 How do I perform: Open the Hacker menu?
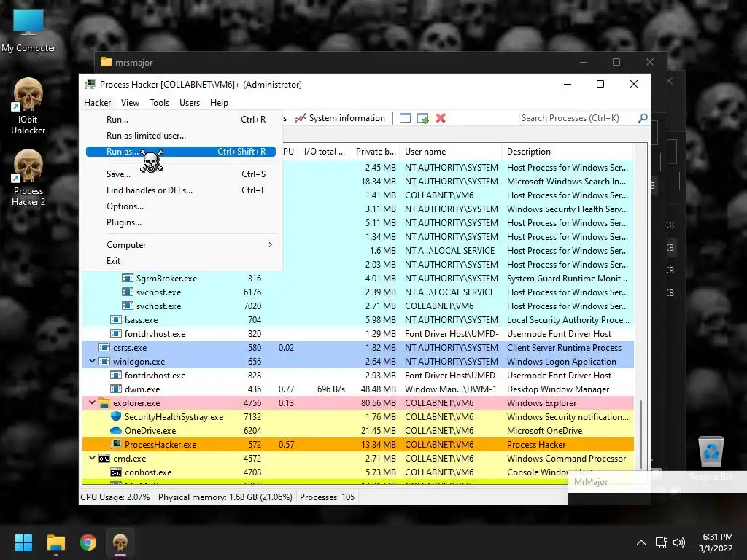(x=97, y=103)
